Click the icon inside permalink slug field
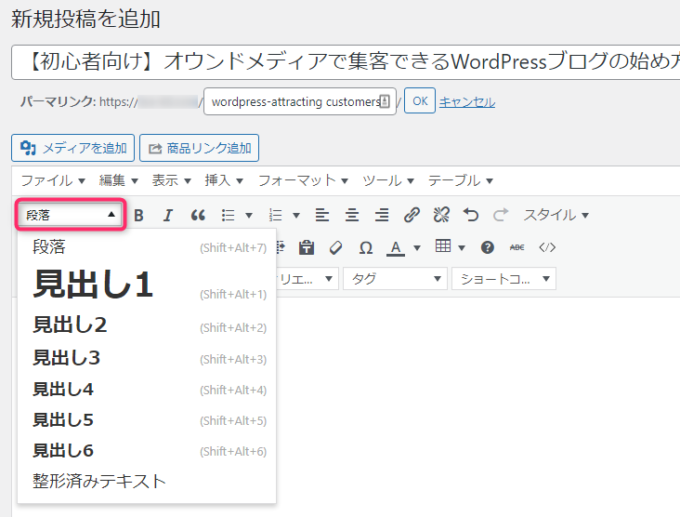680x517 pixels. point(385,101)
